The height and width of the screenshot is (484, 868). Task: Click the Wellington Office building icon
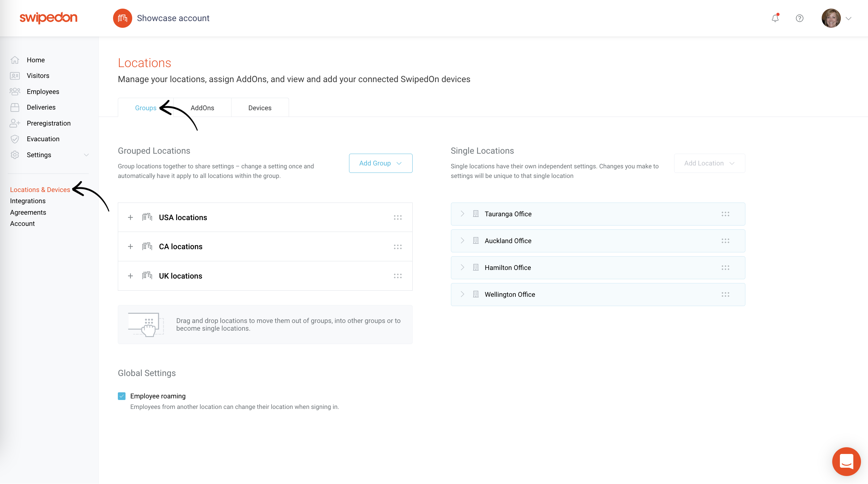pos(476,295)
